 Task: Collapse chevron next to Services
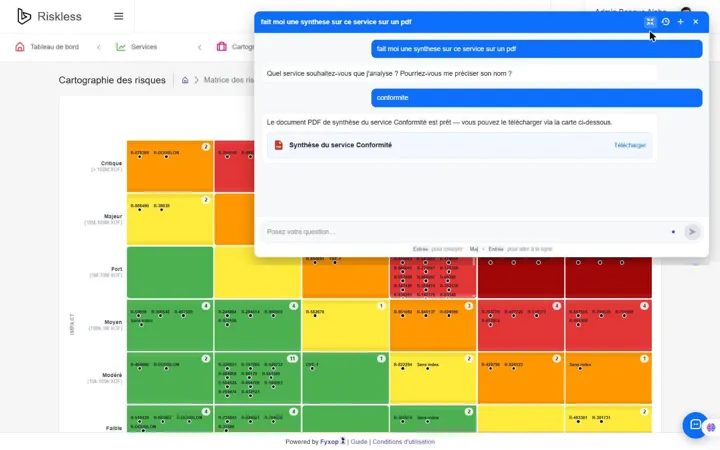click(x=199, y=47)
